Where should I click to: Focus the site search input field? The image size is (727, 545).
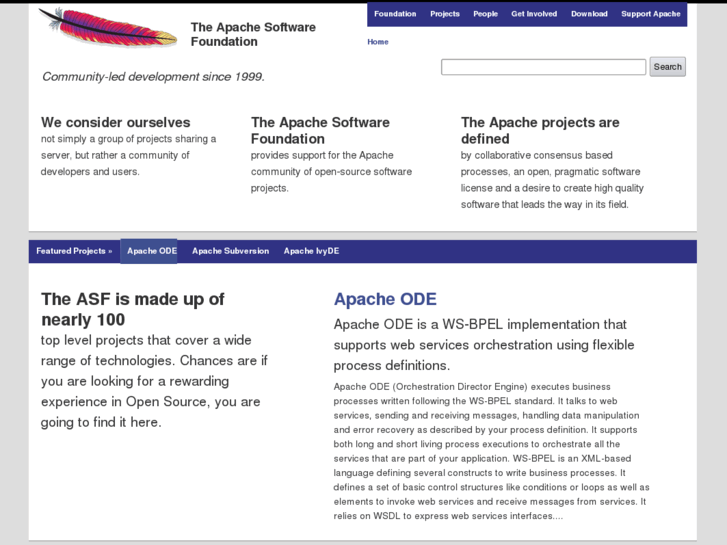543,67
